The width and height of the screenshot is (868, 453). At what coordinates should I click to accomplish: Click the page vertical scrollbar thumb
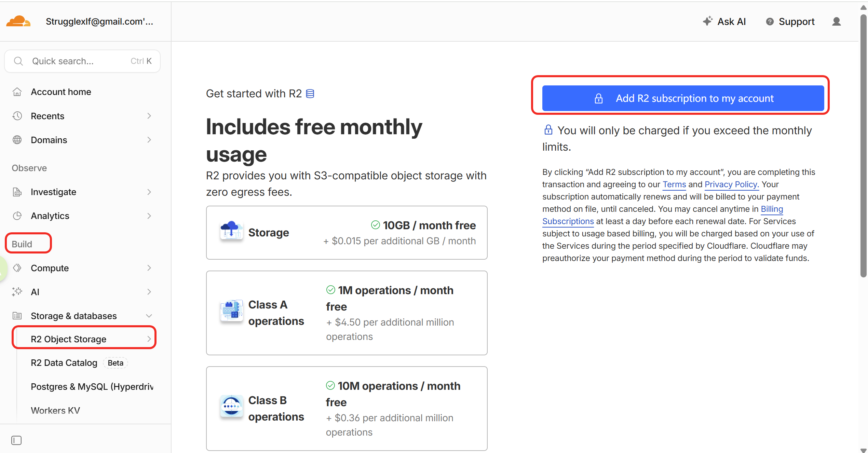tap(864, 145)
